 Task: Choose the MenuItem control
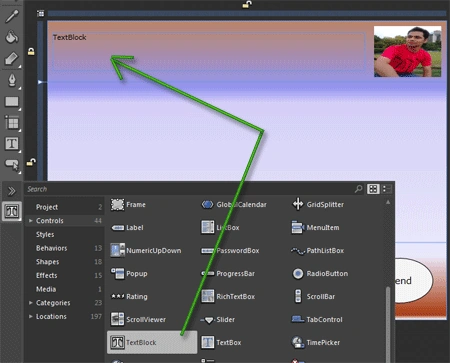[x=315, y=227]
